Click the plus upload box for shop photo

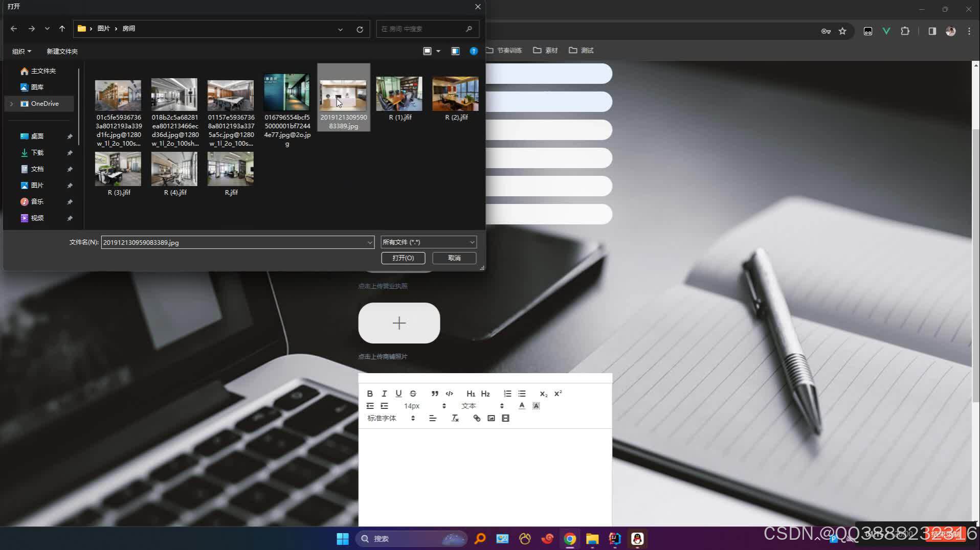399,323
